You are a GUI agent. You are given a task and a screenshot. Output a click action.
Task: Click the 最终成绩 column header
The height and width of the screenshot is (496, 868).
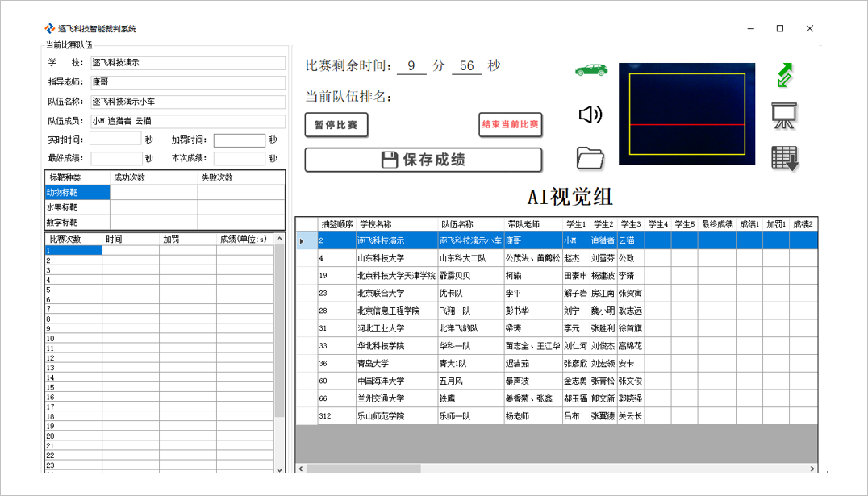(x=717, y=224)
